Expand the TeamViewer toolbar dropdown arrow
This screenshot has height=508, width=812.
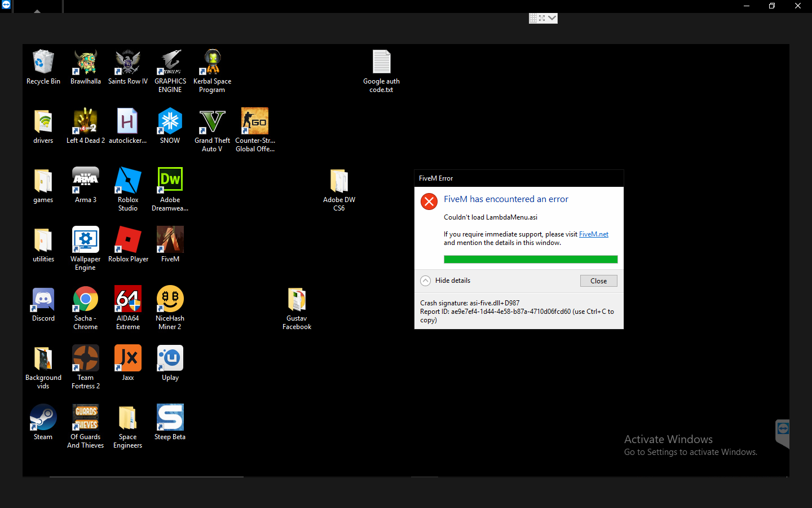coord(552,18)
